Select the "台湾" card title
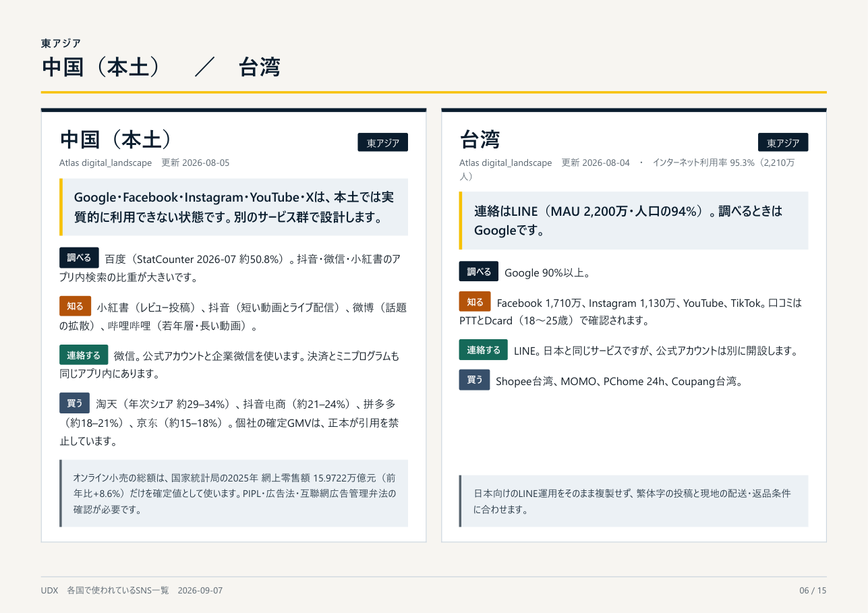 coord(480,140)
